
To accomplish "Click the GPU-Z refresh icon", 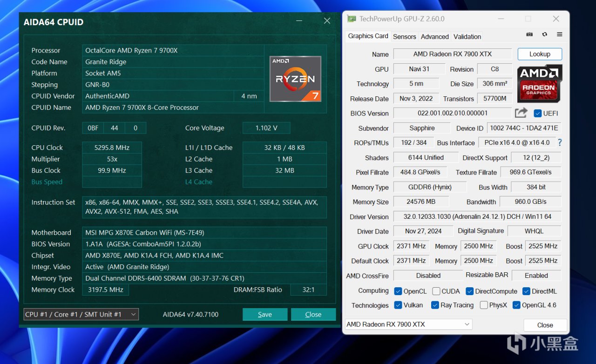I will [x=544, y=34].
